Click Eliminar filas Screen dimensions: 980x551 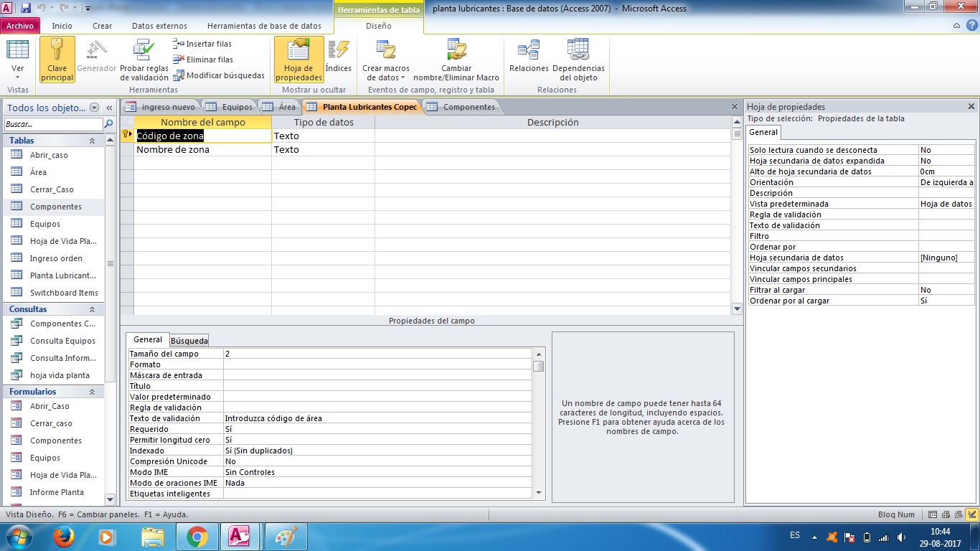(x=204, y=60)
